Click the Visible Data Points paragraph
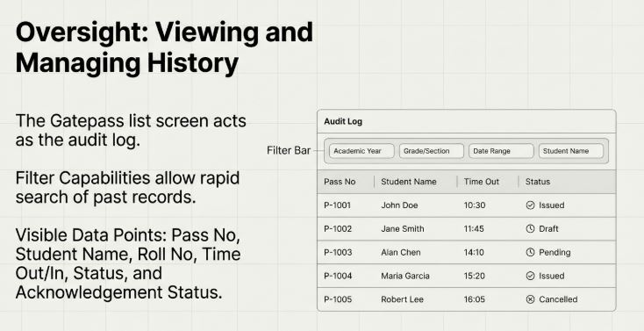The height and width of the screenshot is (331, 644). 128,264
